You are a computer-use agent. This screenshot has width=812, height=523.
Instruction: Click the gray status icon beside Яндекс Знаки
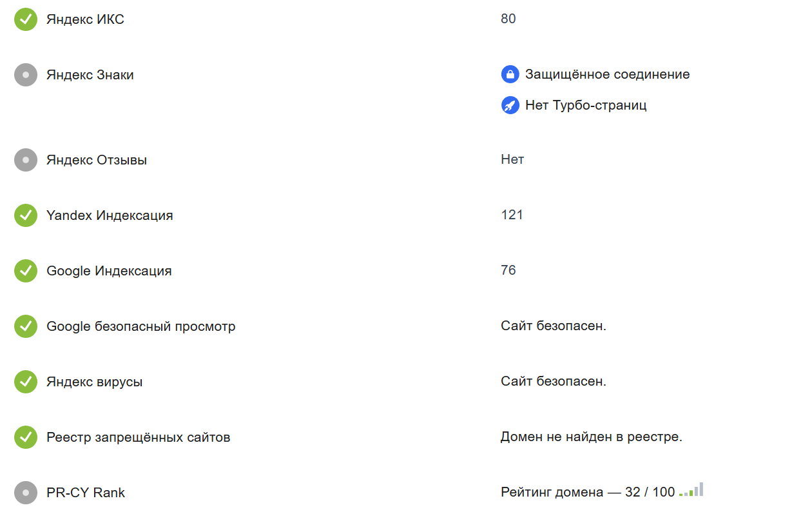pyautogui.click(x=26, y=75)
